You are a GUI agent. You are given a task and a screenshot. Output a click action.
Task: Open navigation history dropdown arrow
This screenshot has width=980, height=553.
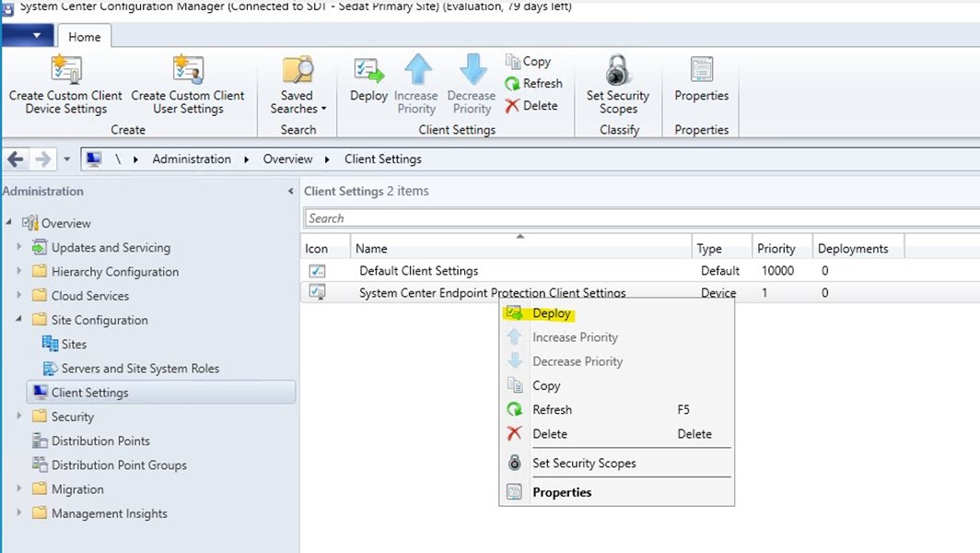point(67,159)
